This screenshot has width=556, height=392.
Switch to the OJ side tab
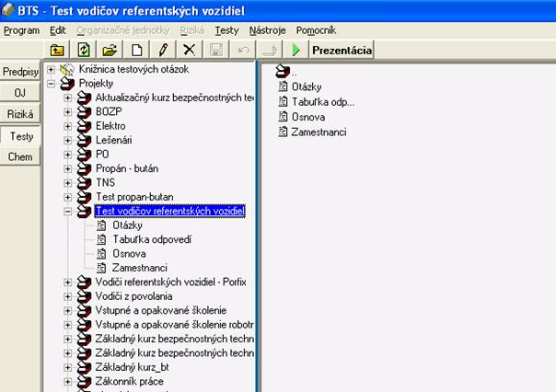pyautogui.click(x=20, y=93)
